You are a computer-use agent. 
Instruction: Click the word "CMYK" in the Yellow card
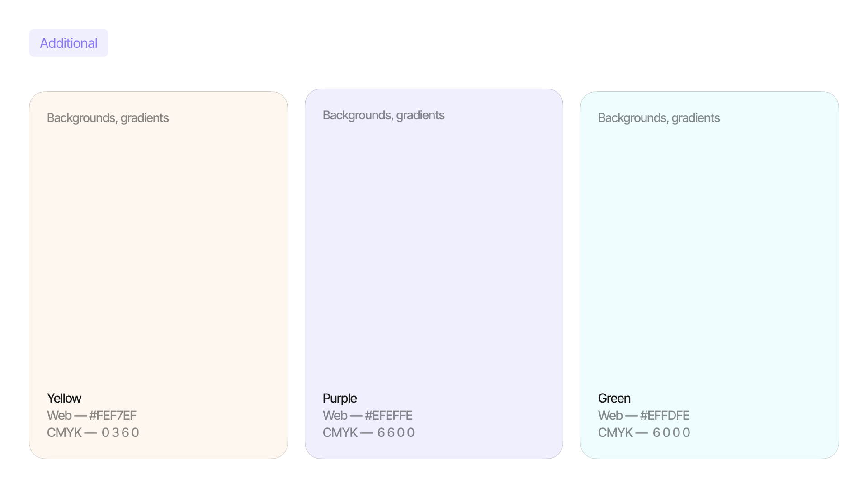pos(64,433)
